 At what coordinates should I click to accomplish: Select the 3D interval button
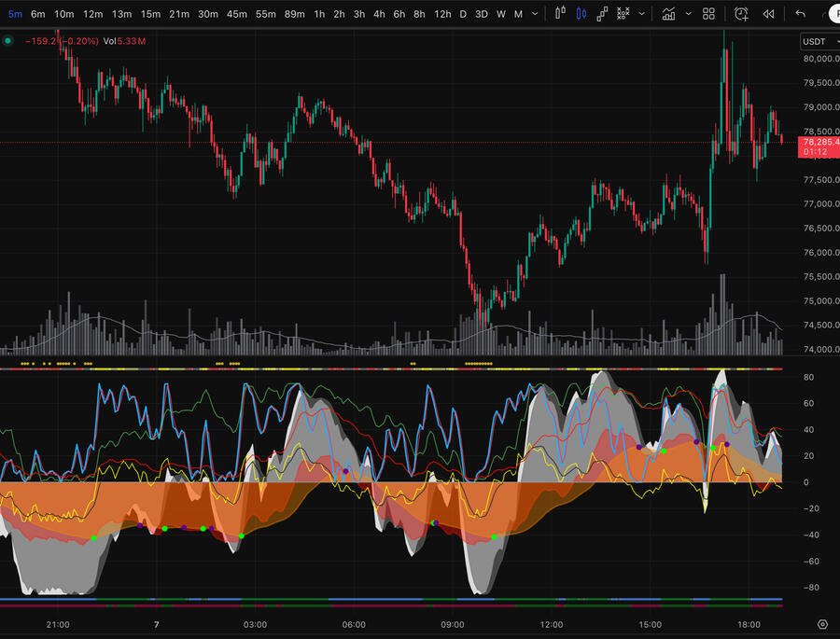tap(481, 14)
